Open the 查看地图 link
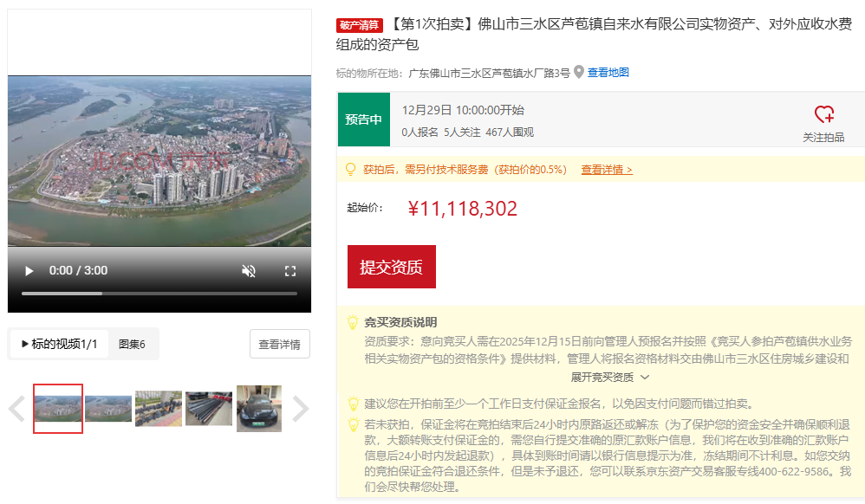The width and height of the screenshot is (865, 504). click(x=608, y=72)
